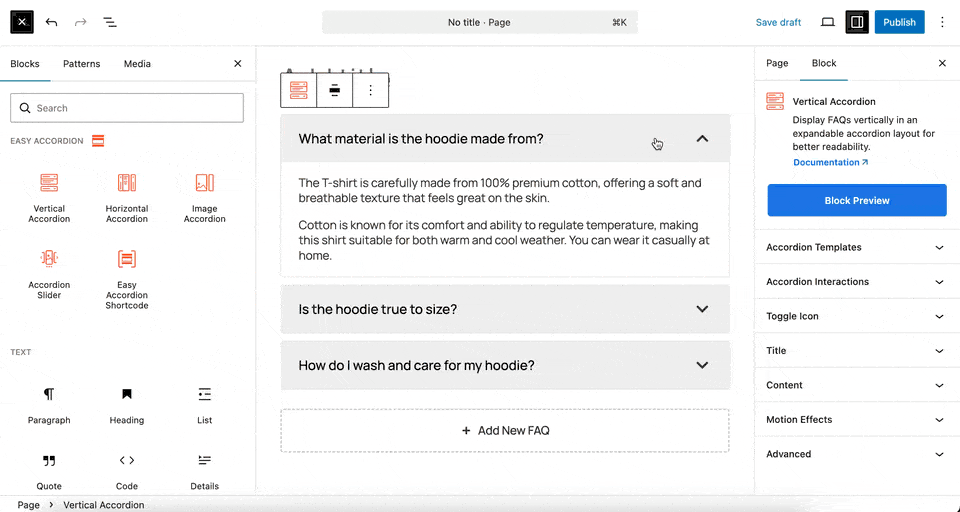Switch to the Page settings tab
The height and width of the screenshot is (512, 960).
click(x=777, y=63)
